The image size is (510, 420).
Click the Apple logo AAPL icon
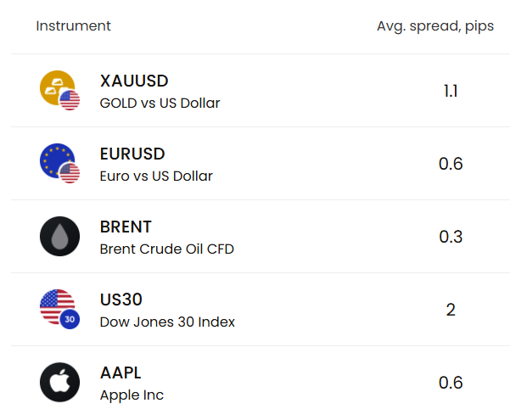pyautogui.click(x=60, y=383)
